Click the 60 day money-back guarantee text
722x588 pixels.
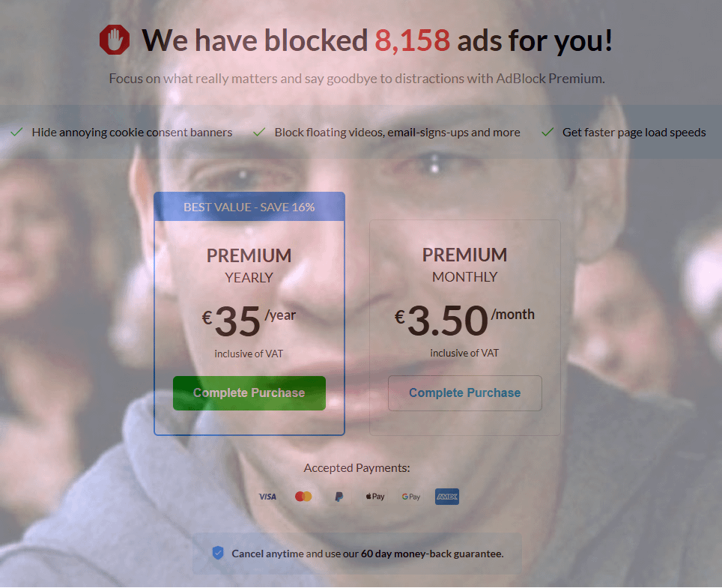pos(432,554)
